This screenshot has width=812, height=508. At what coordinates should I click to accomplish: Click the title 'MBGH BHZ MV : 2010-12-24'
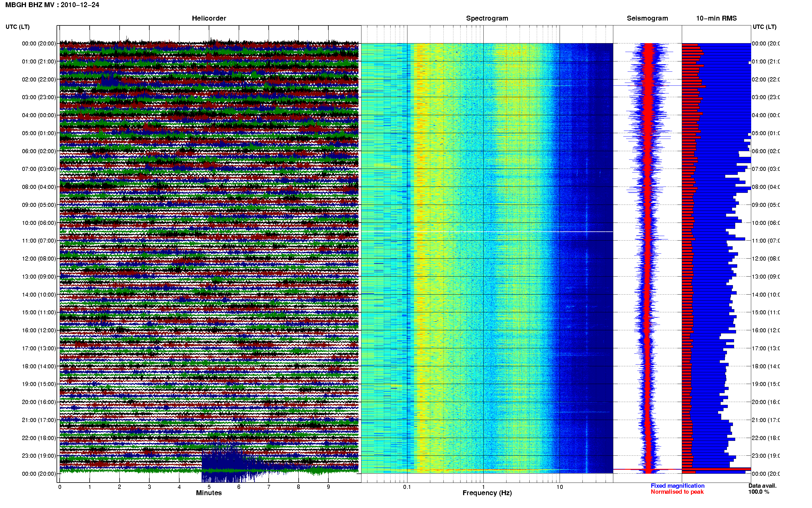coord(52,5)
